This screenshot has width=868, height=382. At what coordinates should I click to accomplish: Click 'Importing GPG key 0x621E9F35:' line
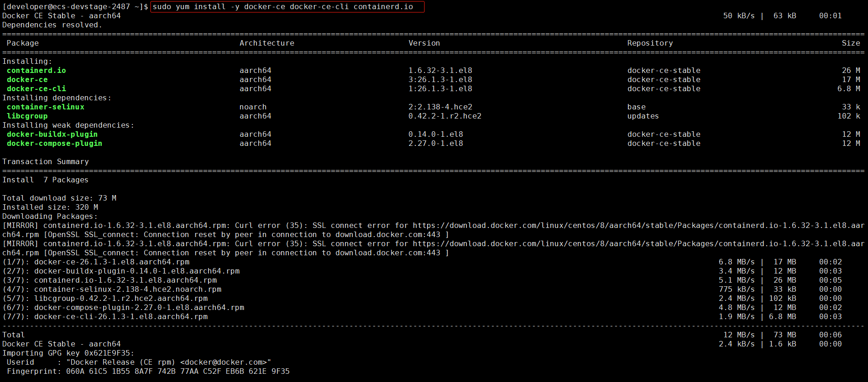point(68,353)
